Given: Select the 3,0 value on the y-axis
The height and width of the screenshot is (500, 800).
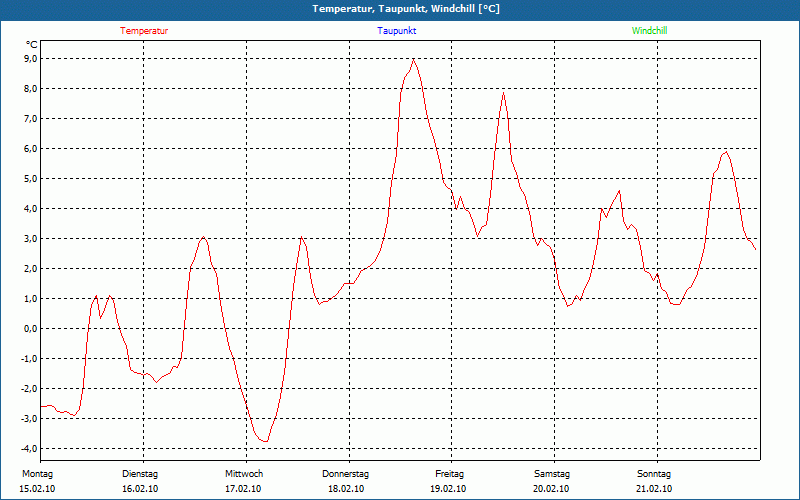Looking at the screenshot, I should pyautogui.click(x=31, y=239).
